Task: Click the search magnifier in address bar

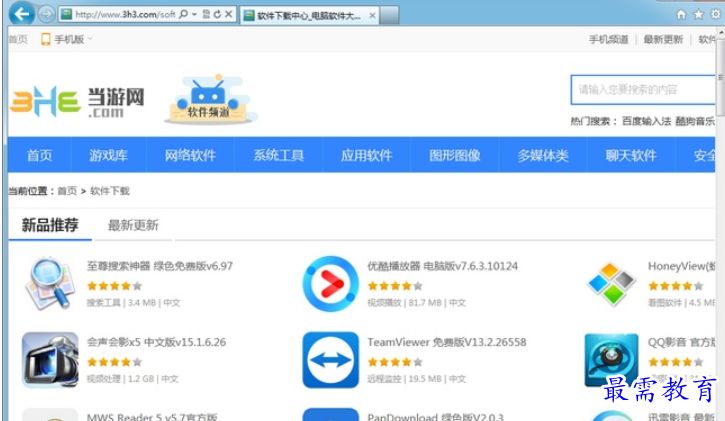Action: point(183,15)
